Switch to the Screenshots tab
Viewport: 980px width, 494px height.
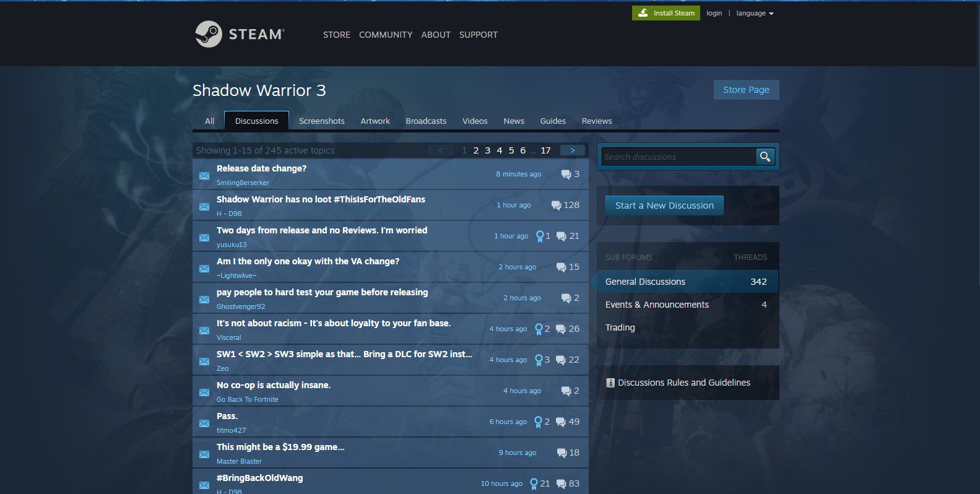point(322,121)
